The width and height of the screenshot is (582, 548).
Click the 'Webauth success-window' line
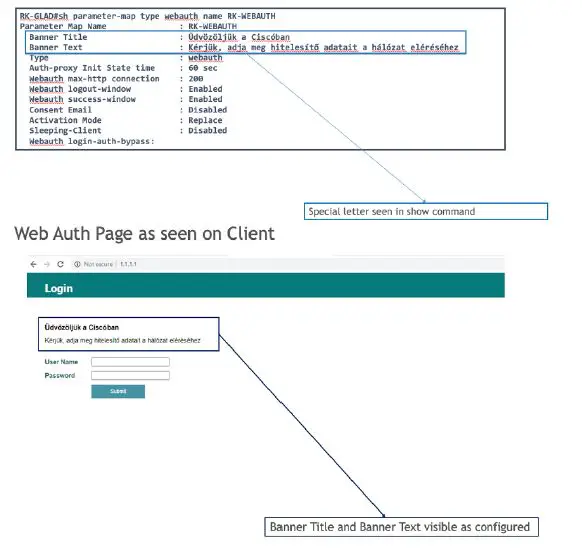(x=126, y=99)
